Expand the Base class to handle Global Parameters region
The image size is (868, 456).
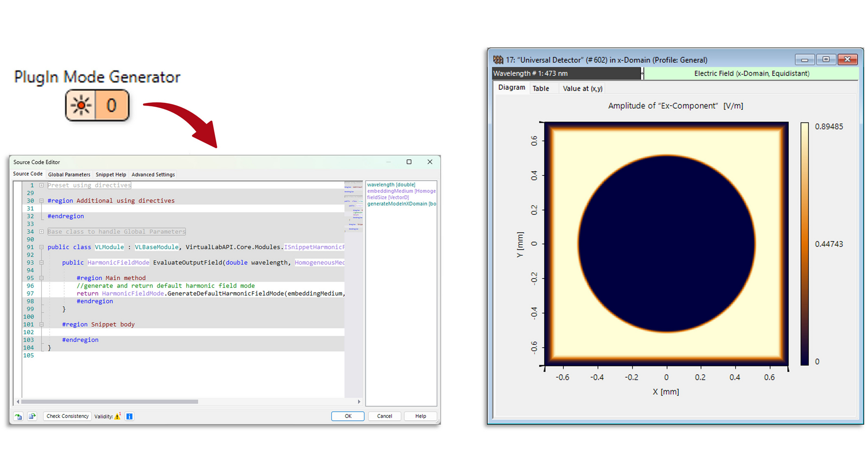pyautogui.click(x=42, y=231)
